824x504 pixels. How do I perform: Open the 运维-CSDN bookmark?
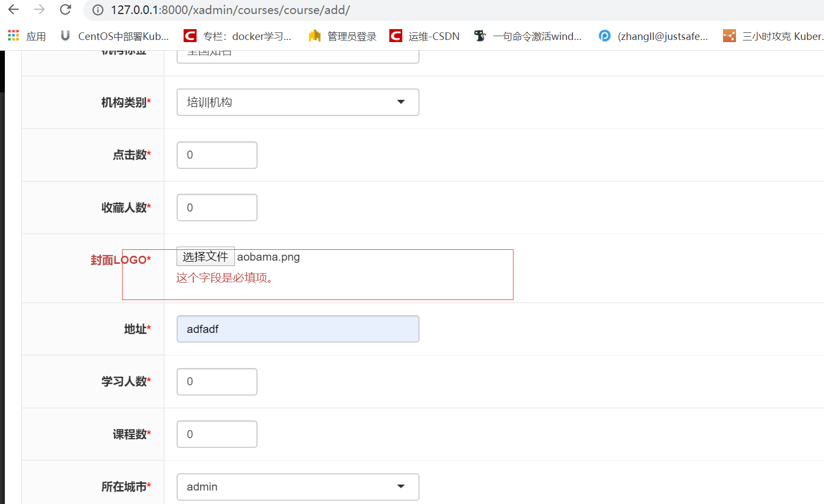pyautogui.click(x=424, y=36)
